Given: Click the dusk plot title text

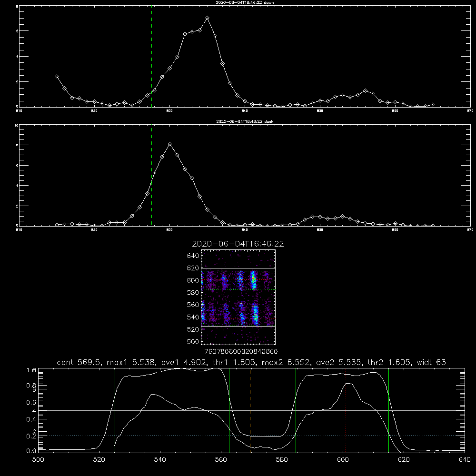Looking at the screenshot, I should point(245,121).
